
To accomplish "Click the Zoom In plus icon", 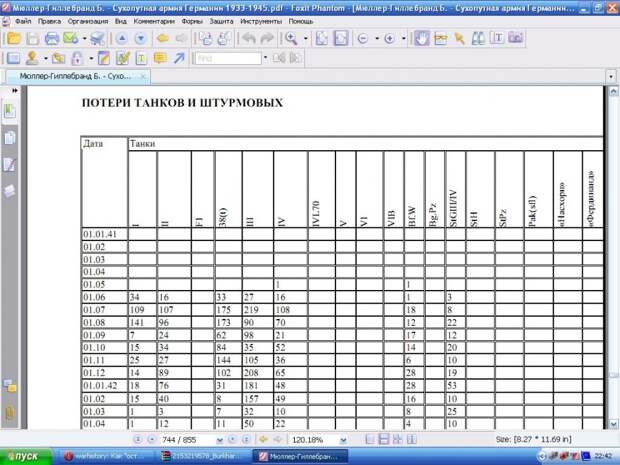I will [x=389, y=38].
